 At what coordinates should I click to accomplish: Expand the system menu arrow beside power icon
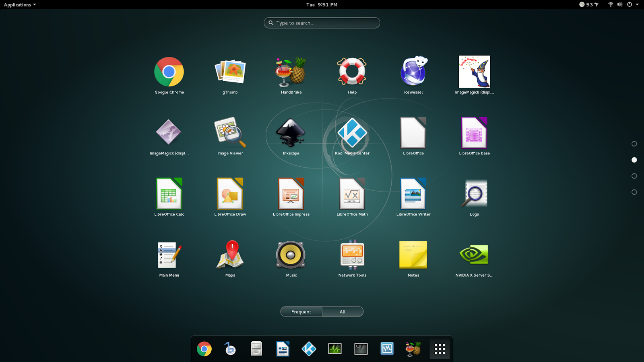637,5
